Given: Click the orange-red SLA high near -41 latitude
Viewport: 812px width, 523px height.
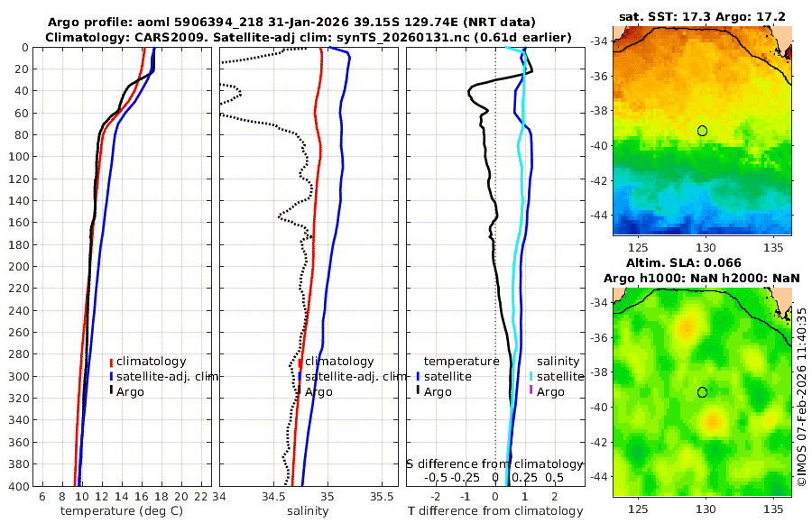Looking at the screenshot, I should coord(713,421).
